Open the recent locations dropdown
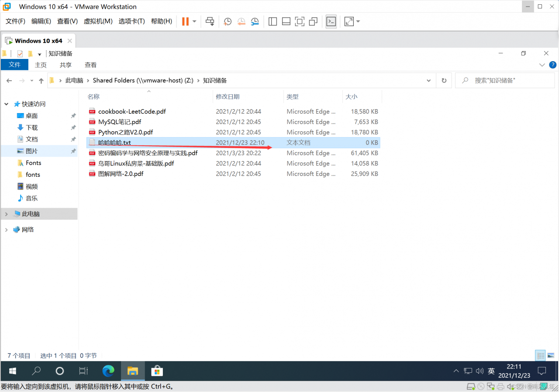 (31, 81)
